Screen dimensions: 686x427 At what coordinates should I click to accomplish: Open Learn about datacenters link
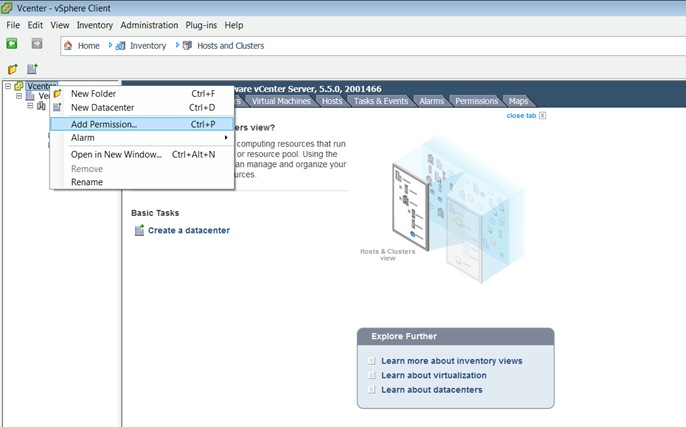pos(431,390)
